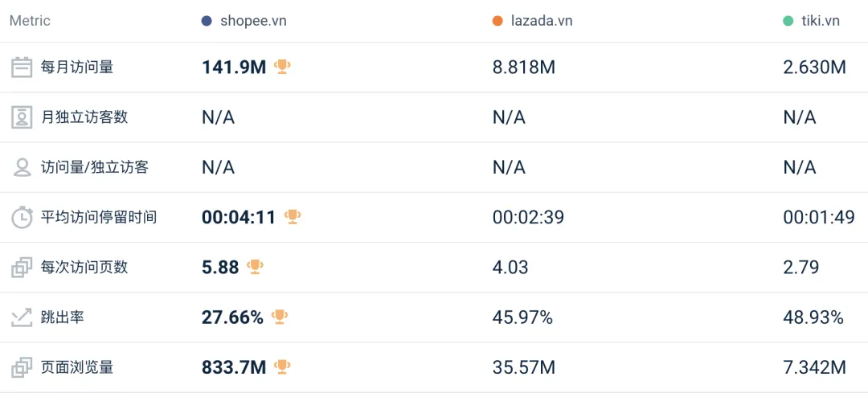Click the trophy icon next to 833.7M
This screenshot has width=868, height=393.
click(282, 366)
